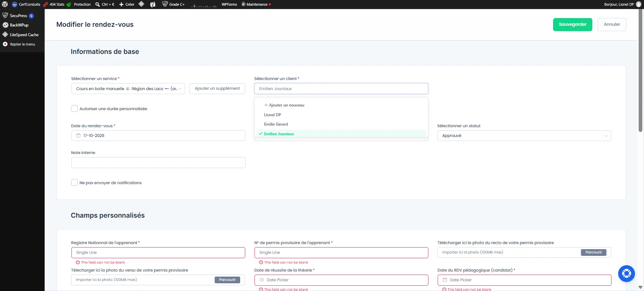Expand the Sélectionner un statut dropdown
Viewport: 644px width, 291px height.
click(524, 136)
